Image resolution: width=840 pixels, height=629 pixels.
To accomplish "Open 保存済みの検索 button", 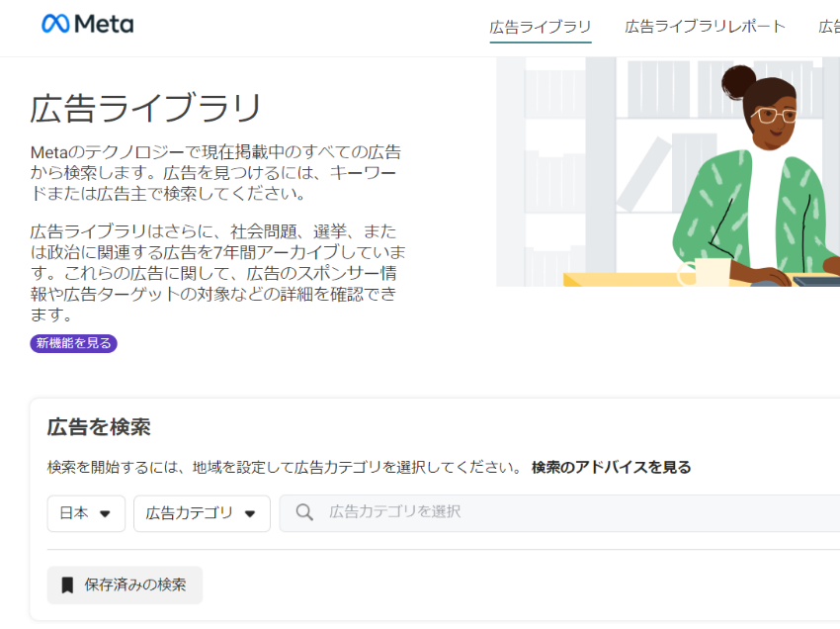I will 125,585.
